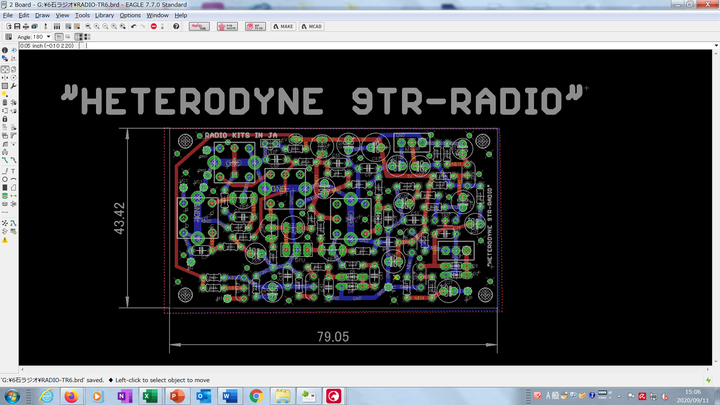Select the Rotate tool
Image resolution: width=720 pixels, height=405 pixels.
coord(13,77)
